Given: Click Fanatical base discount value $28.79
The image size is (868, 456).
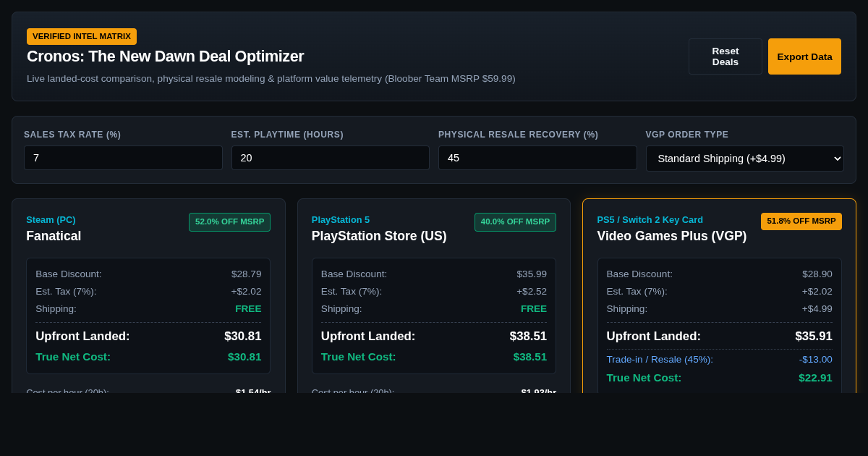Looking at the screenshot, I should point(247,274).
